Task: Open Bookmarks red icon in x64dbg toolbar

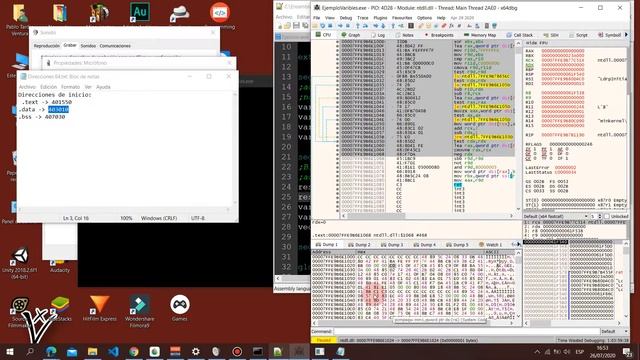Action: pos(444,26)
